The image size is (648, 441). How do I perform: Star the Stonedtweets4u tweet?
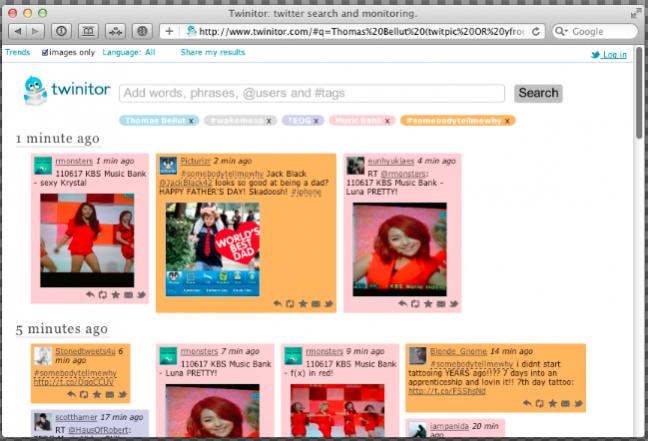(97, 394)
